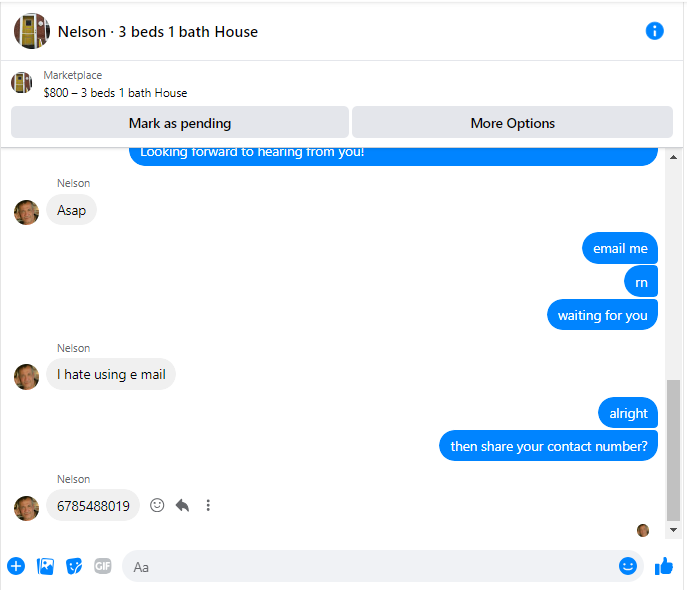Screen dimensions: 687x590
Task: Open emoji picker in message box
Action: (627, 566)
